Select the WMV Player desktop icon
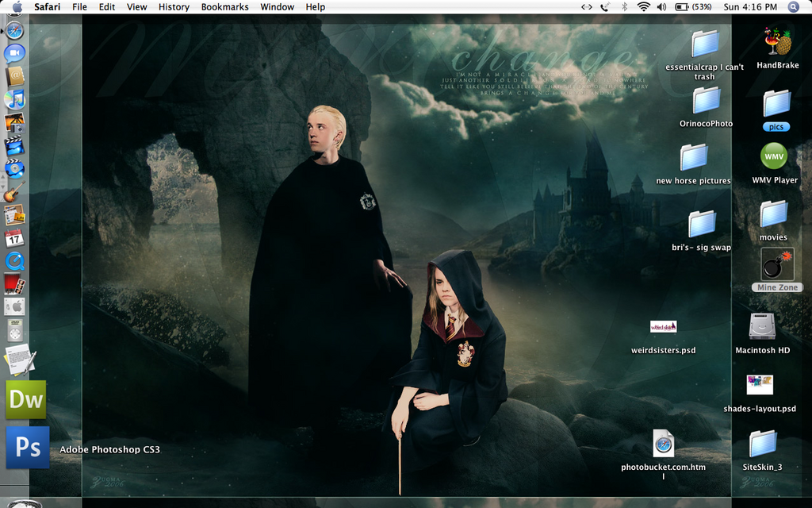The height and width of the screenshot is (508, 812). click(774, 156)
